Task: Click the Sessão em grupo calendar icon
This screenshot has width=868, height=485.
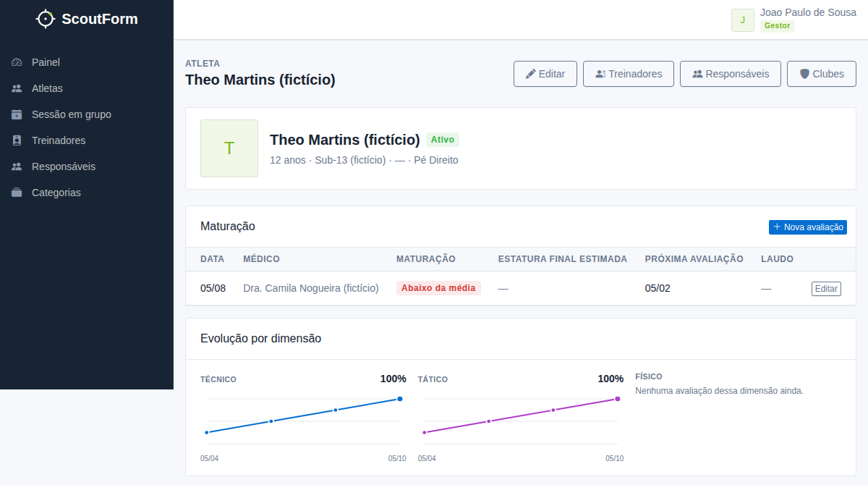Action: [x=17, y=114]
